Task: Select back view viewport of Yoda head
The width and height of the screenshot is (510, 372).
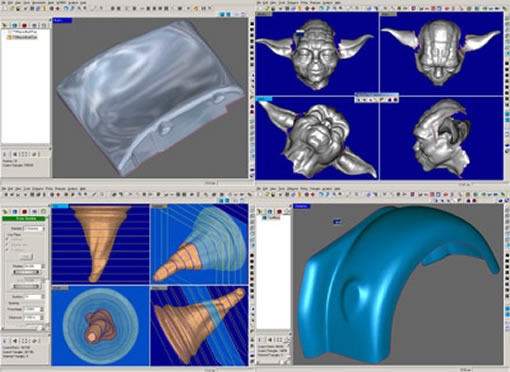Action: click(x=441, y=54)
